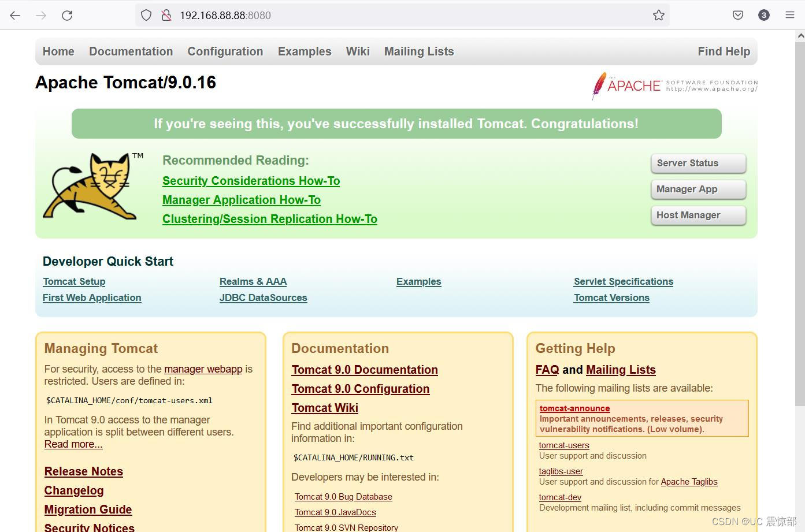Open Manager Application How-To link
This screenshot has width=805, height=532.
tap(242, 200)
